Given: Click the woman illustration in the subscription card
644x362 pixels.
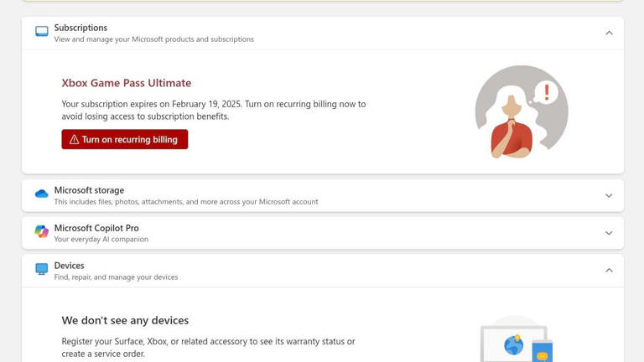Looking at the screenshot, I should click(x=511, y=126).
